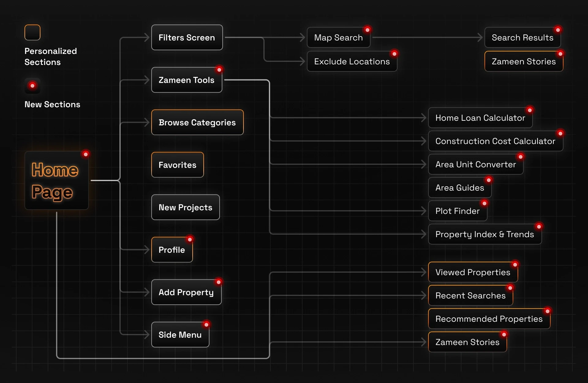Viewport: 588px width, 383px height.
Task: Click the Favorites node icon
Action: pos(177,165)
